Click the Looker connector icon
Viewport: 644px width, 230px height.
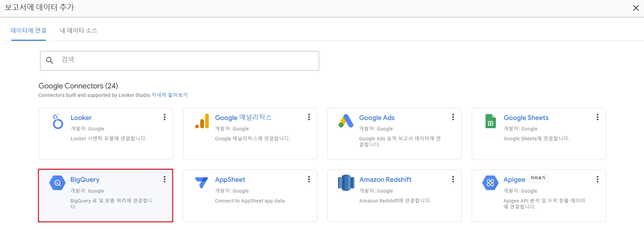point(57,121)
